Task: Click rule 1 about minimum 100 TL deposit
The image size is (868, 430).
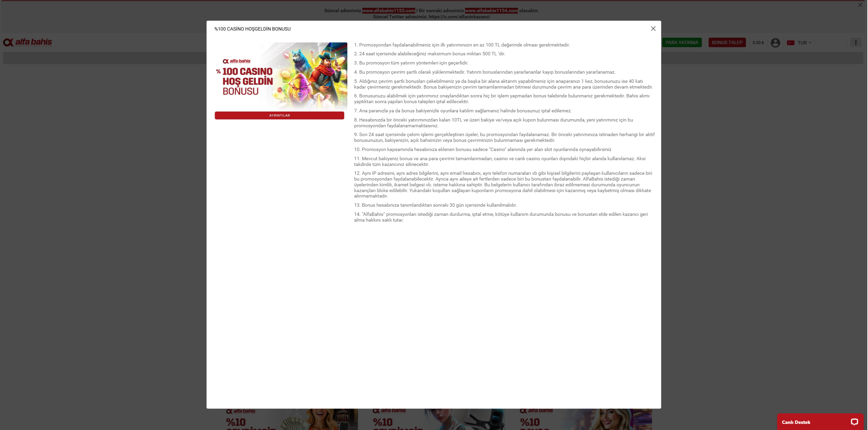Action: (x=462, y=45)
